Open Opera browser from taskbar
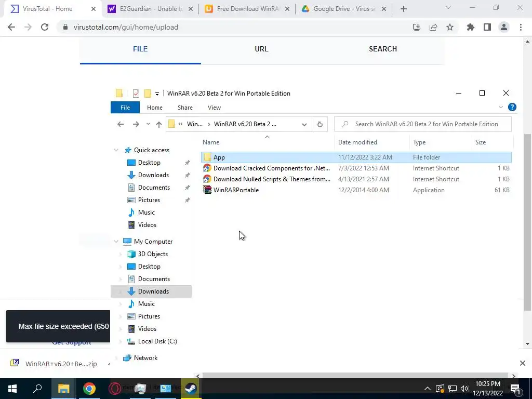Image resolution: width=532 pixels, height=399 pixels. pyautogui.click(x=115, y=389)
